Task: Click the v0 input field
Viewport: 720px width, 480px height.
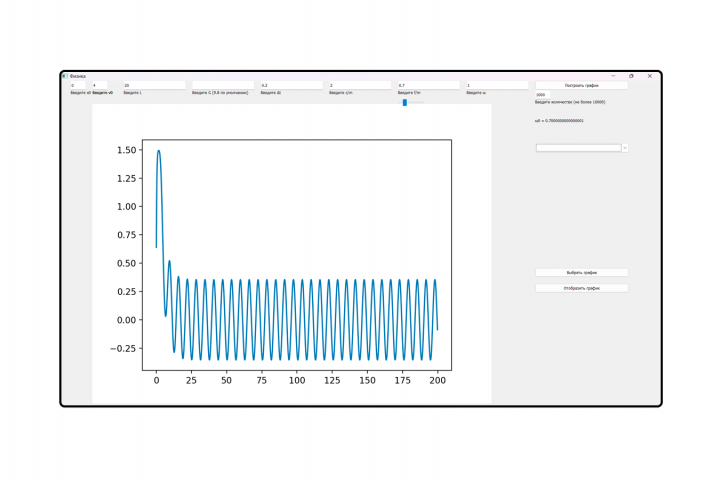Action: (x=100, y=85)
